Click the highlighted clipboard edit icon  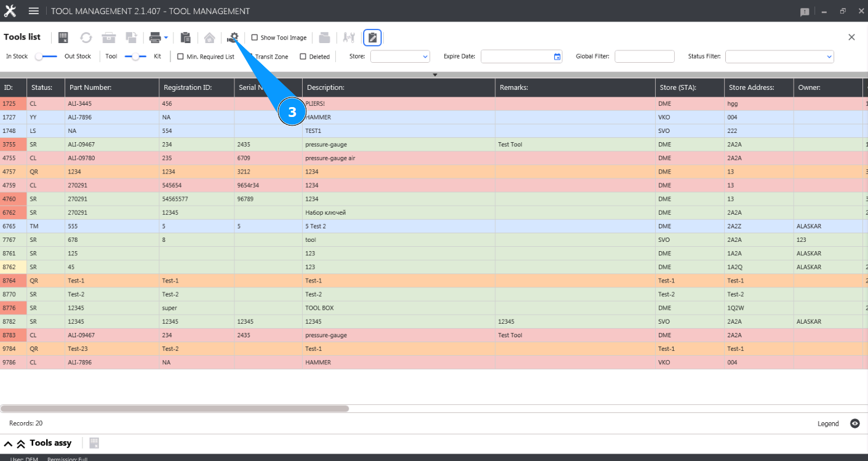tap(372, 38)
